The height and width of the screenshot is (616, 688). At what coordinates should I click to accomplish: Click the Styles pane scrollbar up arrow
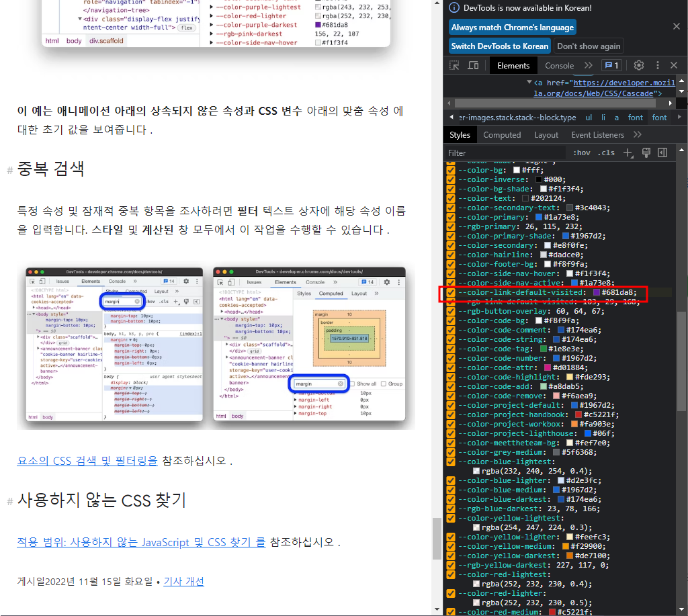681,150
